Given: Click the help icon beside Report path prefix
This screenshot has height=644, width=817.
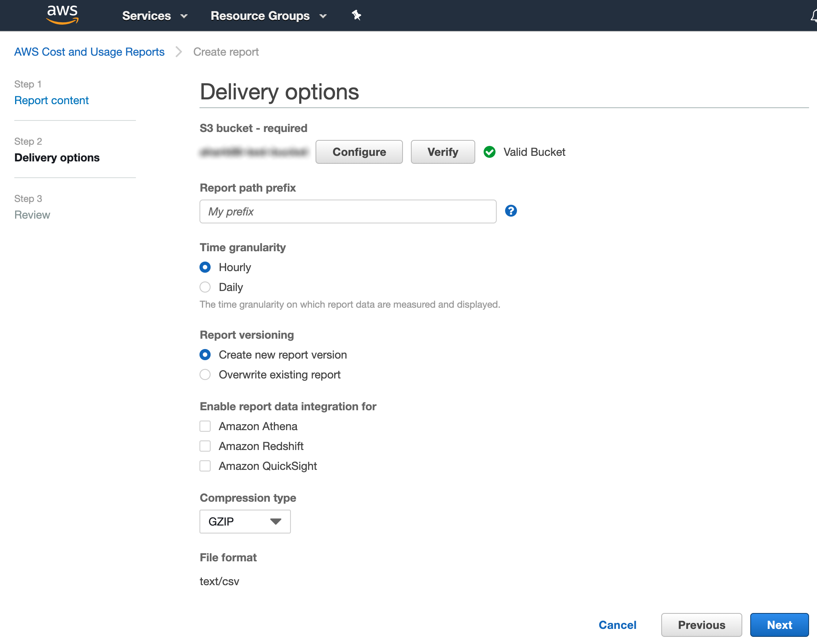Looking at the screenshot, I should [x=511, y=211].
